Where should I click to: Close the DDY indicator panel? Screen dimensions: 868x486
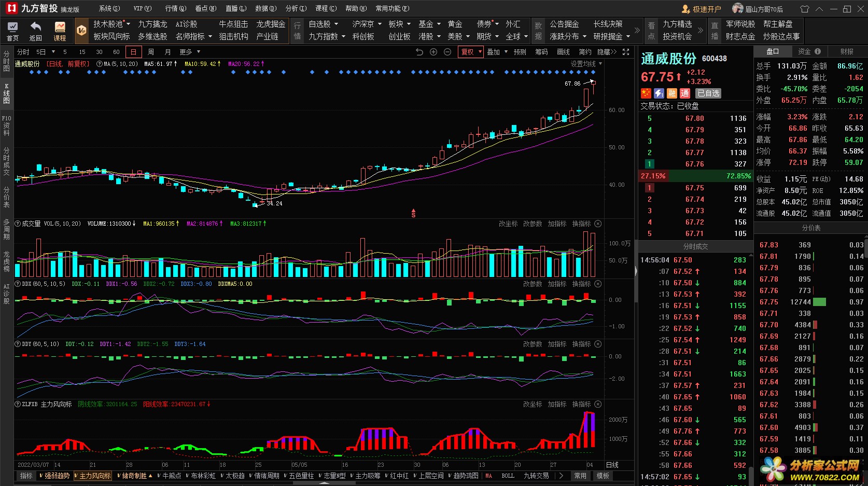(598, 344)
